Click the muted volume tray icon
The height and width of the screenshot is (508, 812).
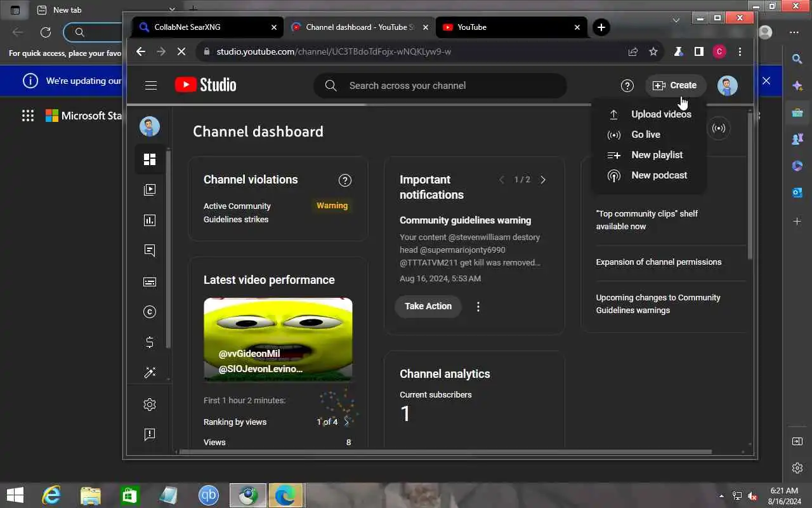pos(752,496)
